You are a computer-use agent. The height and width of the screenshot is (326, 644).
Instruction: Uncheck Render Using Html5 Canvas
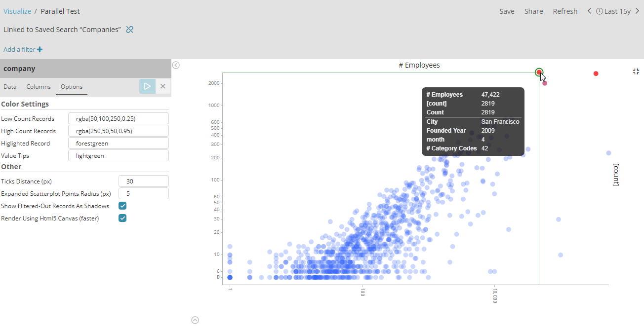122,218
